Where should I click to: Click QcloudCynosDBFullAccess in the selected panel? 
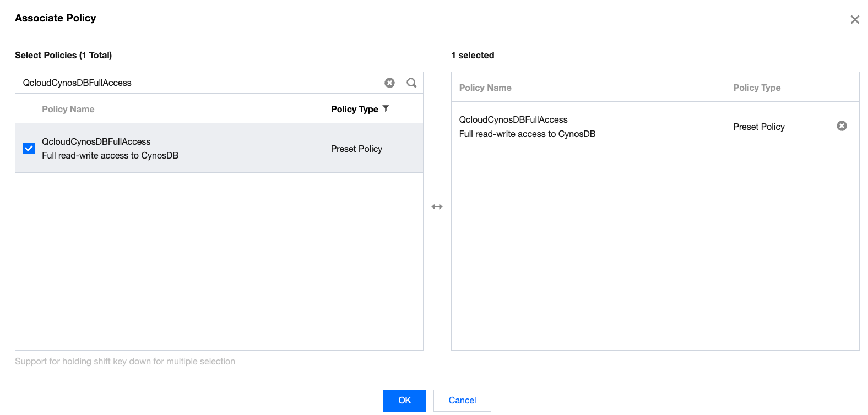513,119
